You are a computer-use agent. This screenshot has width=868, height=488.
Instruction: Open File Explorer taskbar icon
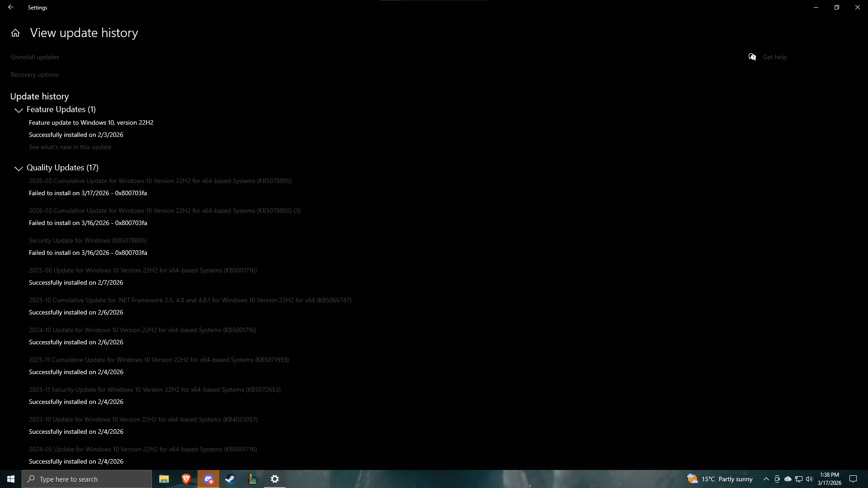coord(164,479)
